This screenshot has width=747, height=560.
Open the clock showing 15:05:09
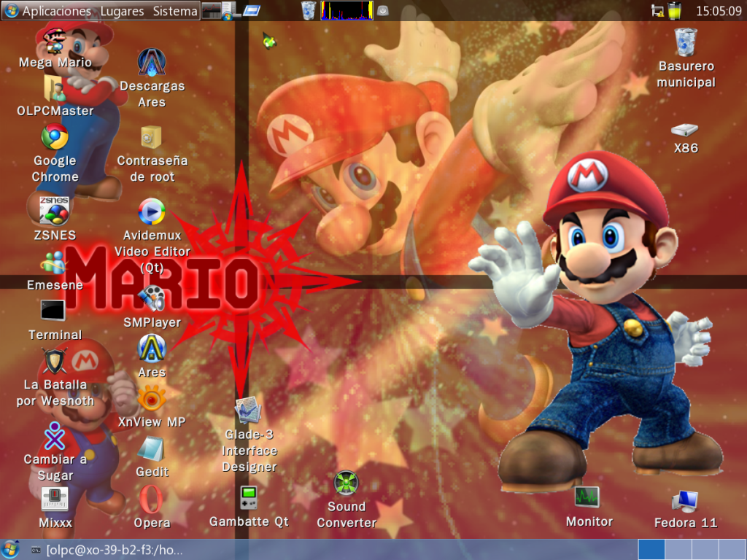719,10
